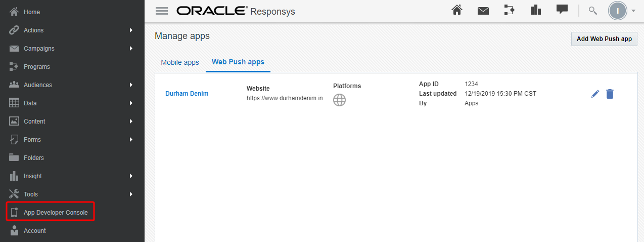Click the Actions link icon in sidebar
Viewport: 644px width, 242px height.
(14, 30)
